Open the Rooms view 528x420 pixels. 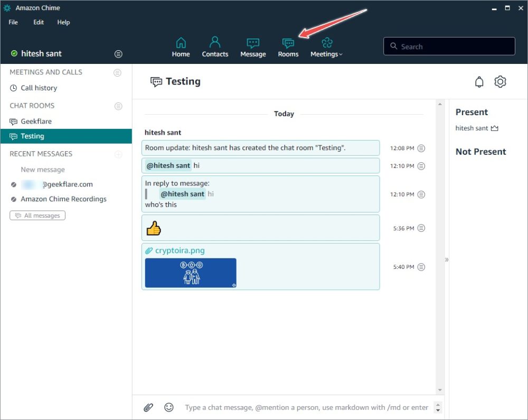pyautogui.click(x=288, y=48)
